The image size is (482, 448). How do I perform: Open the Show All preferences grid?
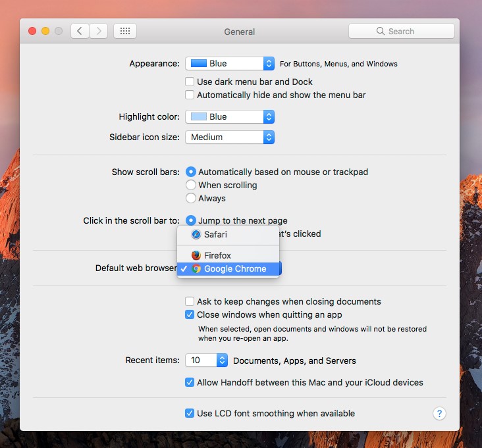pos(125,31)
